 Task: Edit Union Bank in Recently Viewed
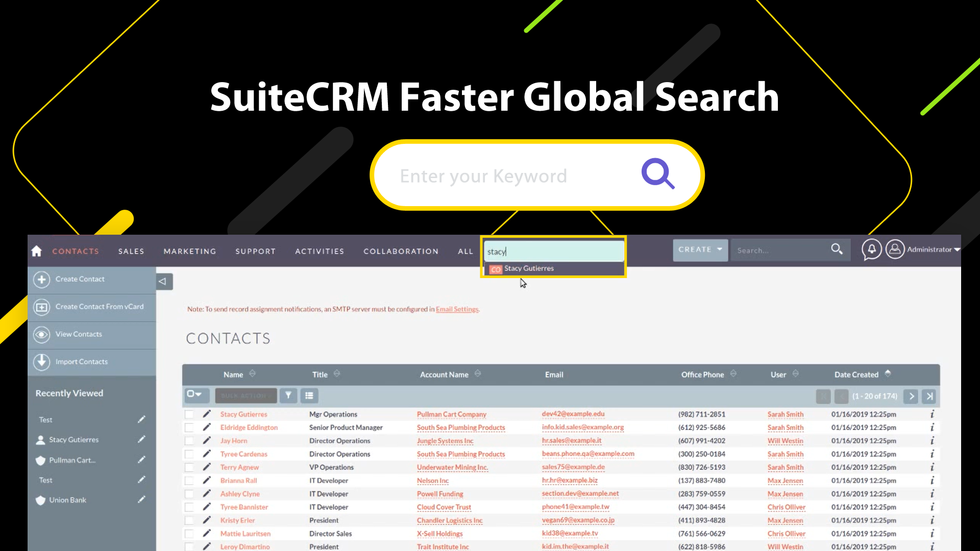pyautogui.click(x=141, y=499)
